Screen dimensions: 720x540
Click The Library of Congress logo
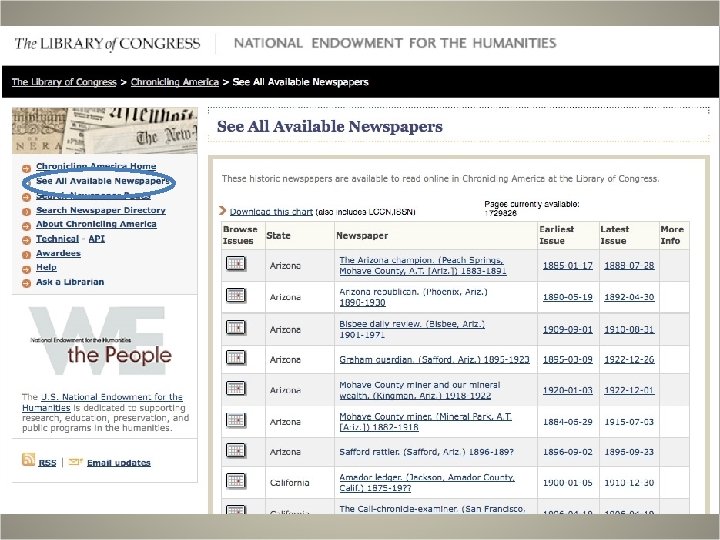107,44
